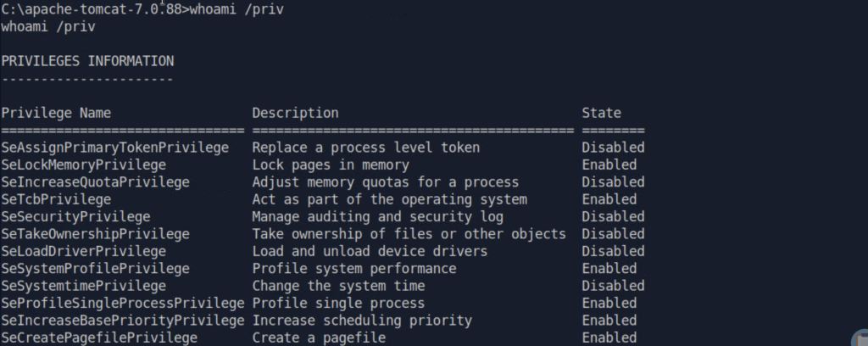Select 'SeTakeOwnershipPrivilege' text
868x346 pixels.
point(95,234)
